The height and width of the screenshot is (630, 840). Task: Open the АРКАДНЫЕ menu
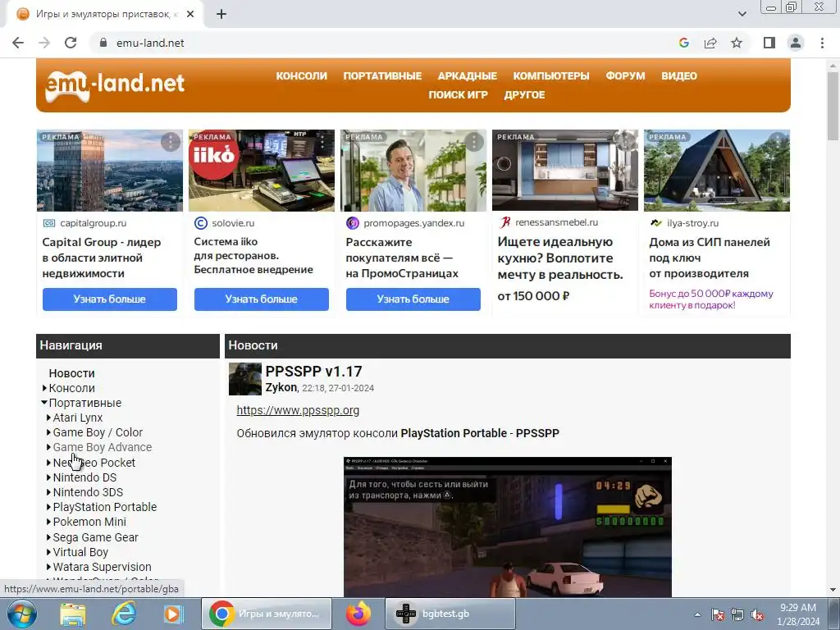(x=467, y=76)
